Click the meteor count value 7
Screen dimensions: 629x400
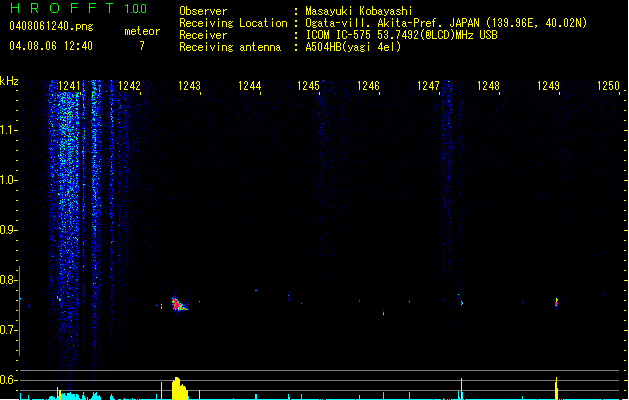pyautogui.click(x=142, y=46)
